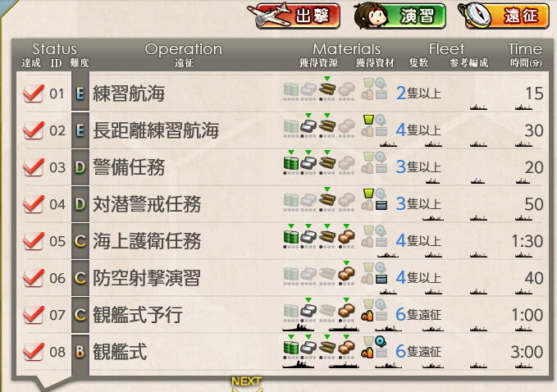This screenshot has width=557, height=392.
Task: Click the green bucket icon in row 04
Action: [368, 194]
